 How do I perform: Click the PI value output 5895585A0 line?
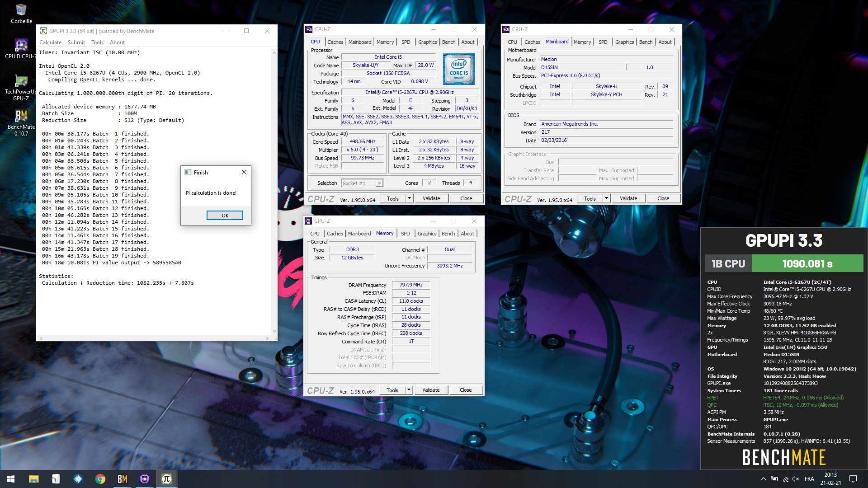pyautogui.click(x=112, y=263)
